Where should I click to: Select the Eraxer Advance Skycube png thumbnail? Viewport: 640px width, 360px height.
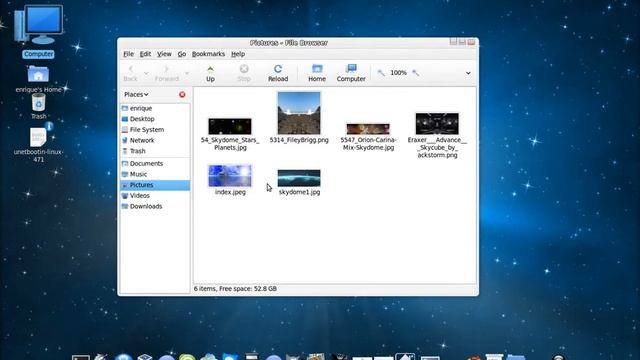pyautogui.click(x=437, y=123)
